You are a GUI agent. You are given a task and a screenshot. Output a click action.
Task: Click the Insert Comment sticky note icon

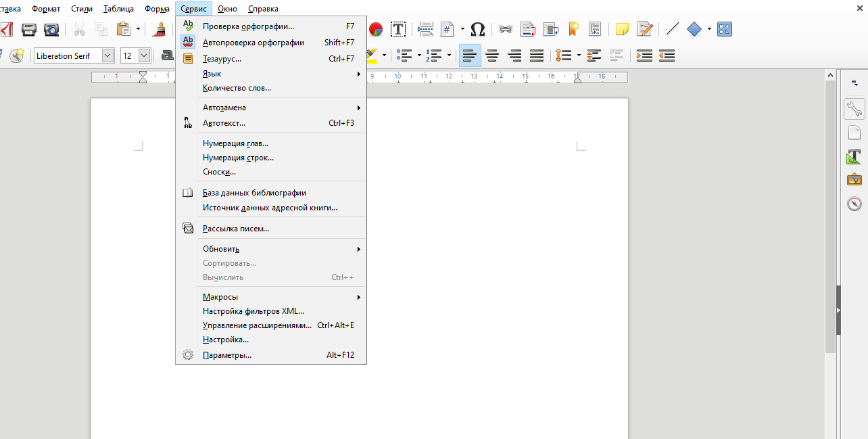pos(622,29)
